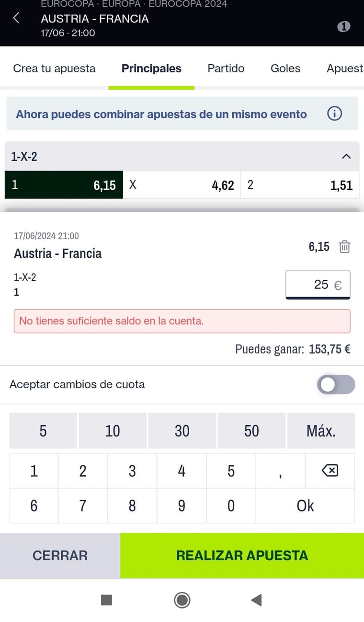
Task: Close the betslip with CERRAR
Action: click(60, 555)
